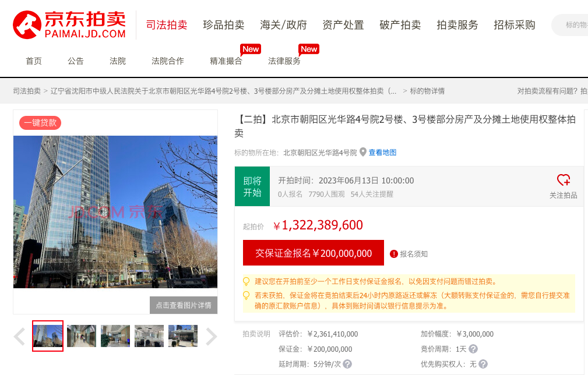Open the 查看地图 link
This screenshot has width=588, height=375.
tap(382, 153)
